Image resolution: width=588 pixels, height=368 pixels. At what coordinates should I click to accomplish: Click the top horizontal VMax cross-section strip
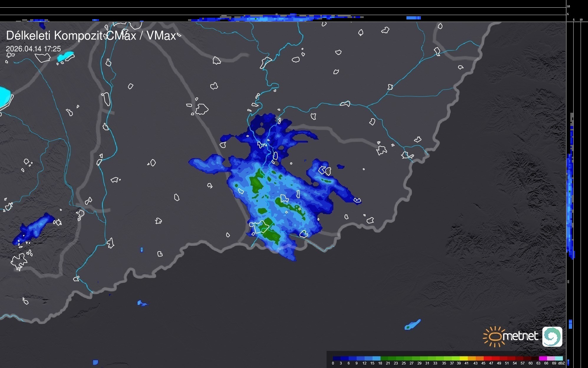277,18
